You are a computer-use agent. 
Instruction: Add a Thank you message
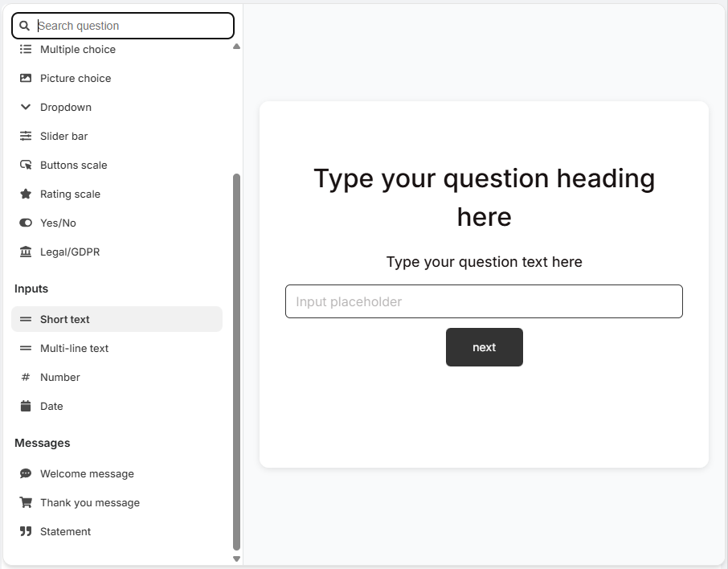(x=90, y=502)
